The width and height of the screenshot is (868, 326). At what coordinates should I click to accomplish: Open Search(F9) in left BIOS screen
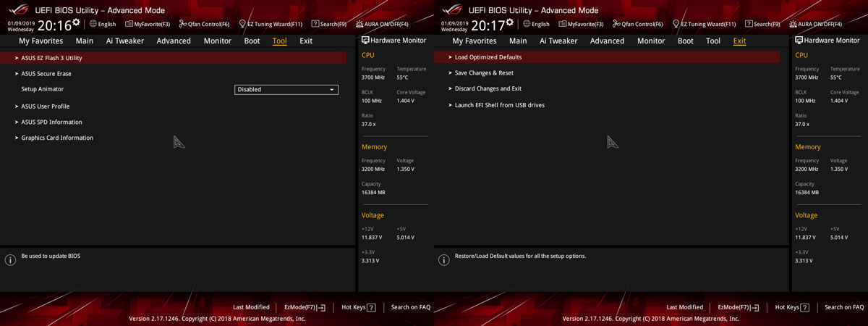(x=329, y=24)
